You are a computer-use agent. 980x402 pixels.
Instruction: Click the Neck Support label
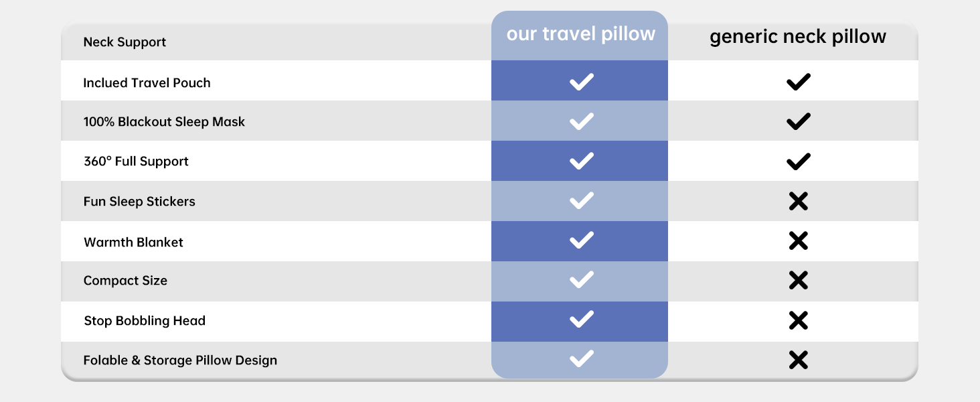(125, 42)
